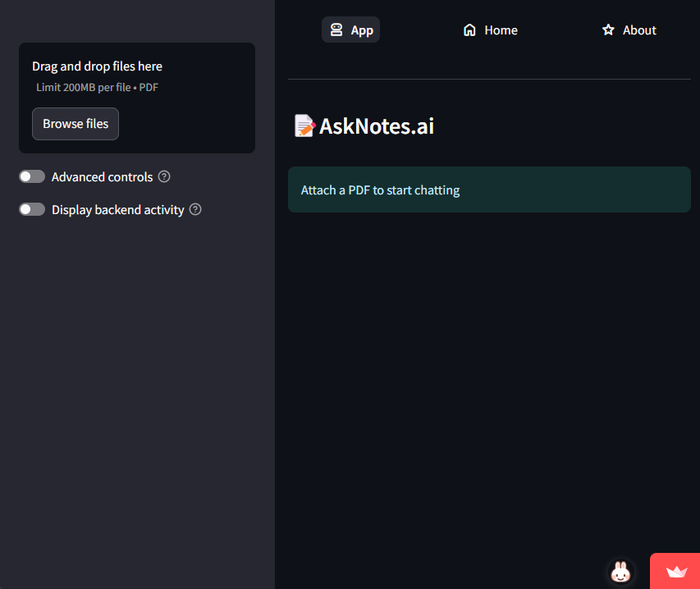Click the house icon beside Home
The image size is (700, 589).
tap(469, 30)
